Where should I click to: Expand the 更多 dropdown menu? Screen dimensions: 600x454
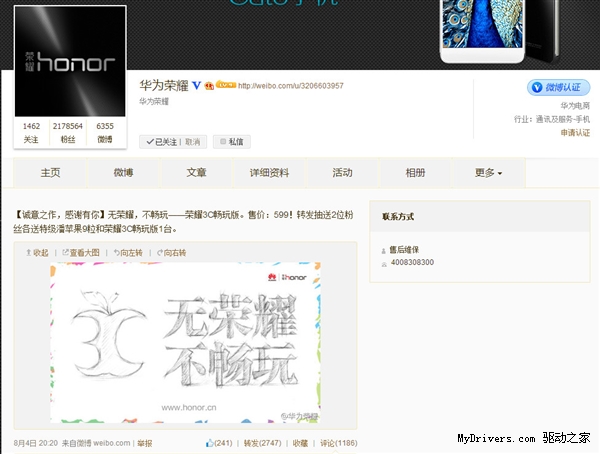[x=488, y=173]
